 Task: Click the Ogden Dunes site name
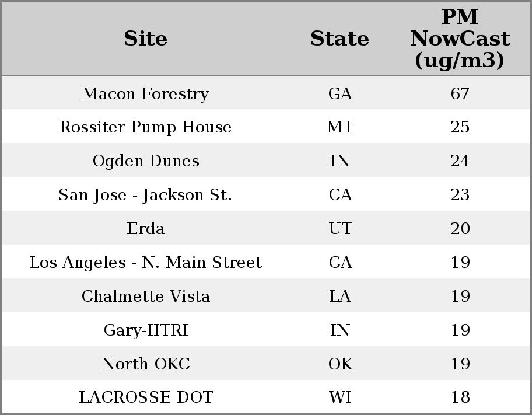(146, 161)
